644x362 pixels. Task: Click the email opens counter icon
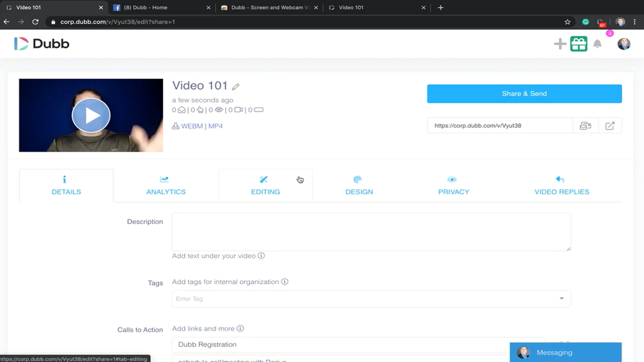coord(181,110)
